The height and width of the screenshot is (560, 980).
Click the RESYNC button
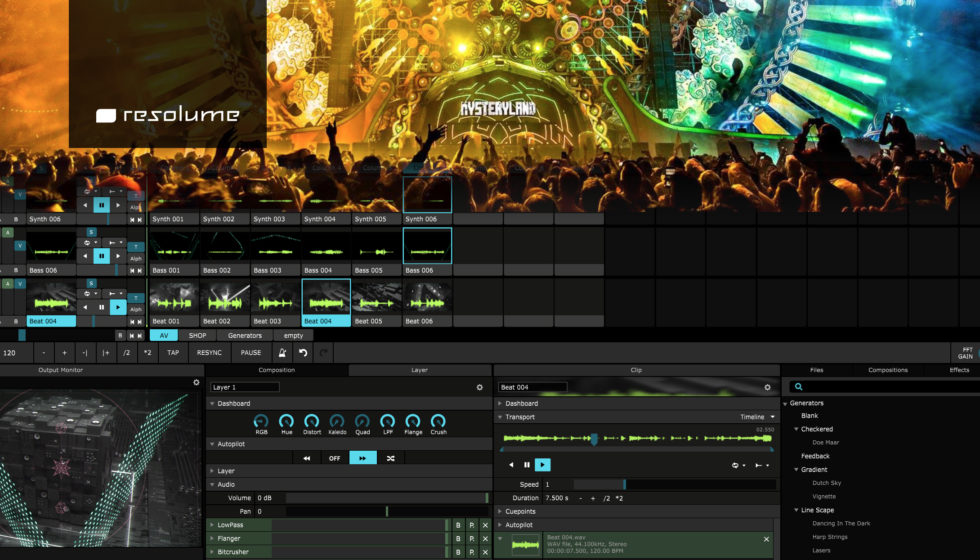point(209,352)
